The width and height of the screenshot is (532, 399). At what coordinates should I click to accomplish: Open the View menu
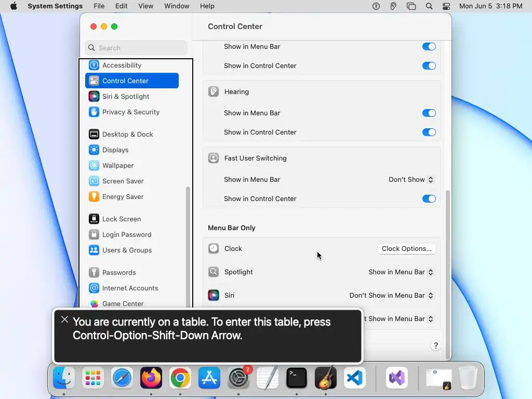pos(146,6)
